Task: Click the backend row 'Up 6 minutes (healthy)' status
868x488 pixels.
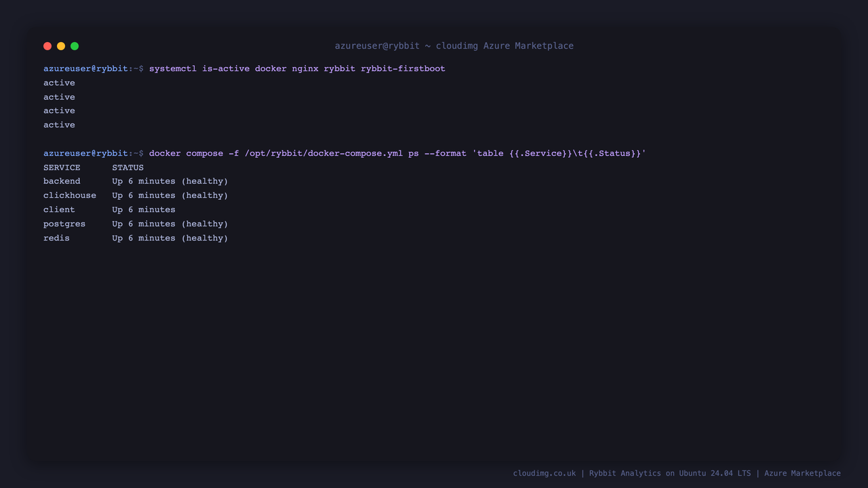Action: pyautogui.click(x=170, y=181)
